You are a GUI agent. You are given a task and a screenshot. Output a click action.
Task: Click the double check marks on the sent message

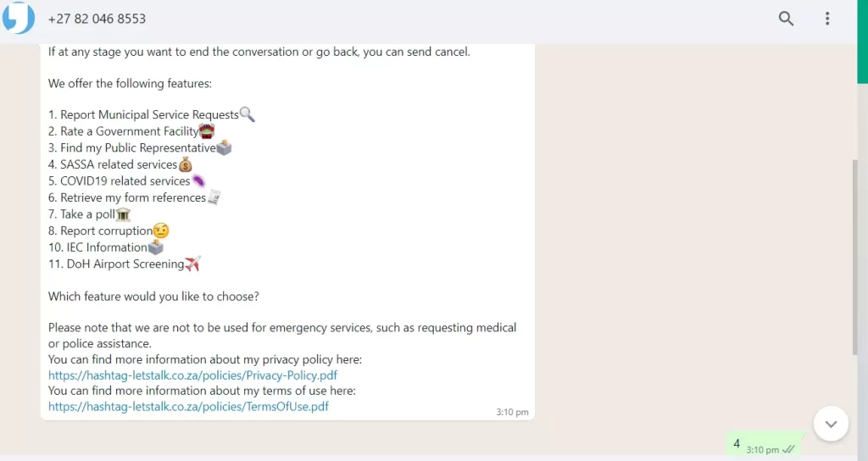pos(789,450)
